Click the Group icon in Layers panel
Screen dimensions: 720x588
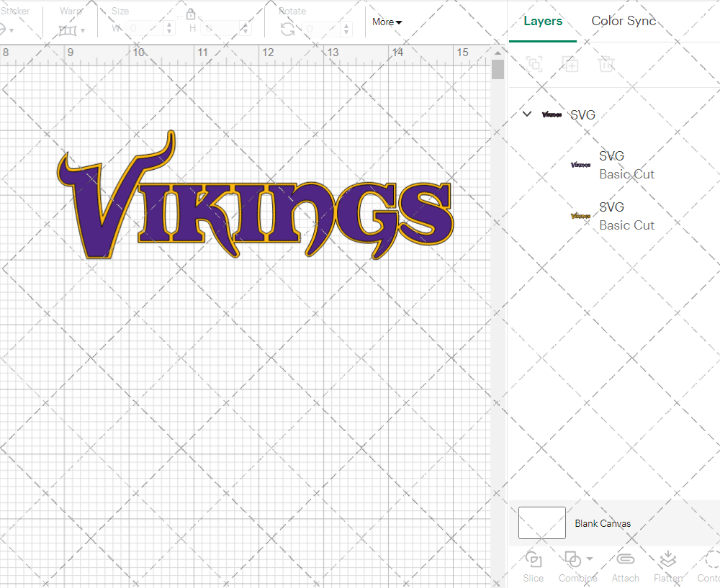(x=534, y=64)
